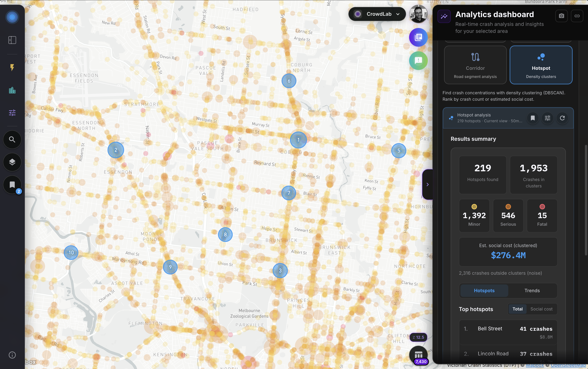Select hotspot marker 6 near Coburg North

coord(289,81)
